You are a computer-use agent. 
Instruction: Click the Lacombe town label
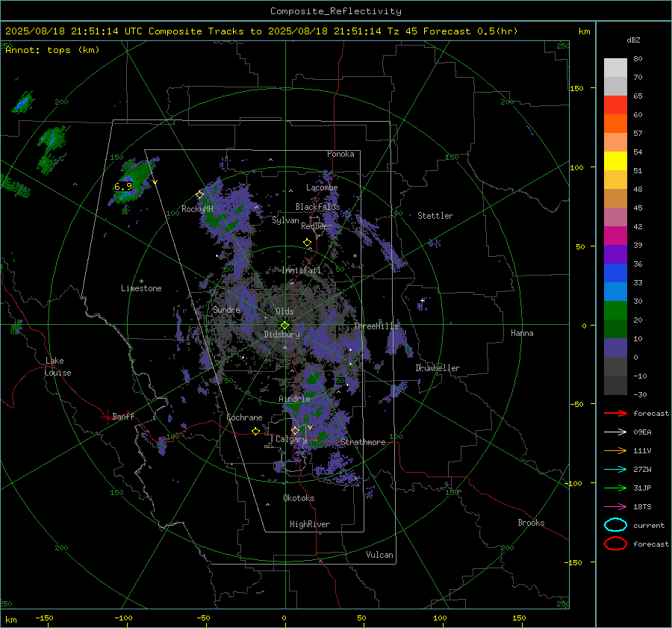tap(322, 187)
